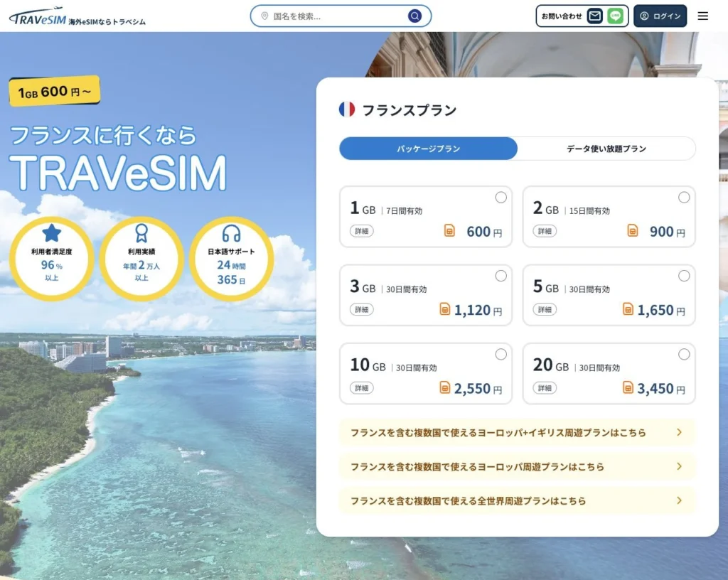This screenshot has width=728, height=580.
Task: Select the 10 GB 30日間有効 plan radio
Action: click(501, 354)
